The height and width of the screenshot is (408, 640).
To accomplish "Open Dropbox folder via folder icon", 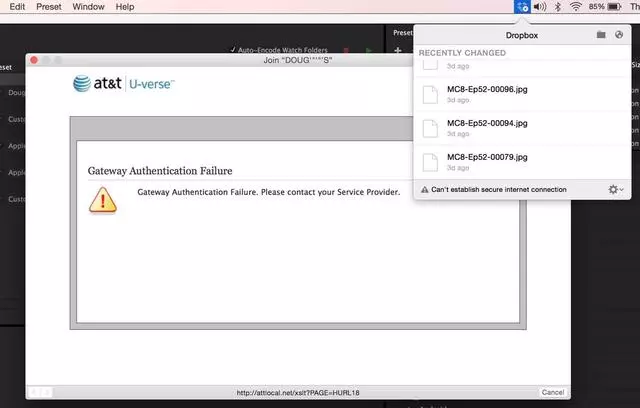I will [x=601, y=35].
